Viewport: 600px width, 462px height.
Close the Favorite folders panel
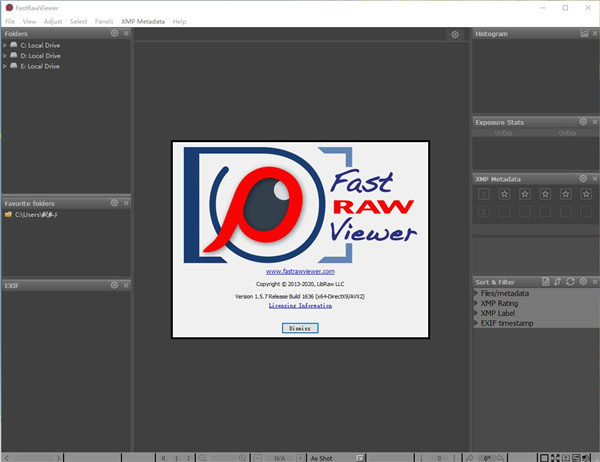[125, 202]
